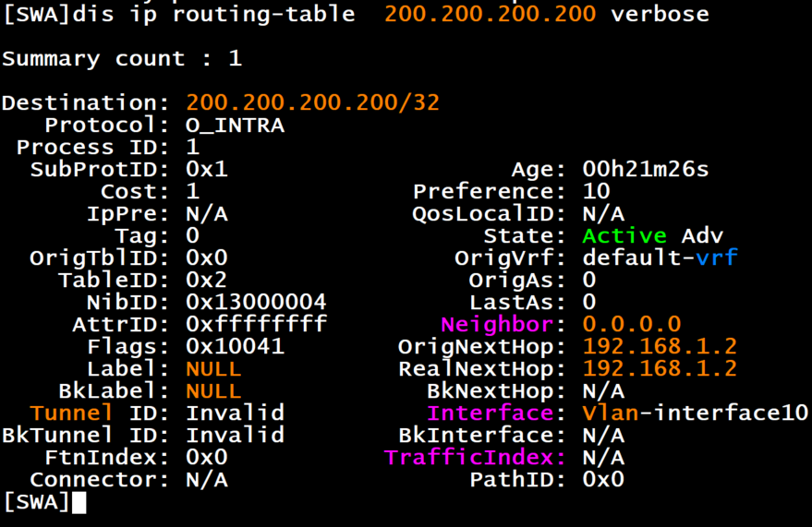Image resolution: width=812 pixels, height=527 pixels.
Task: Click the 'State:' field label
Action: point(525,236)
